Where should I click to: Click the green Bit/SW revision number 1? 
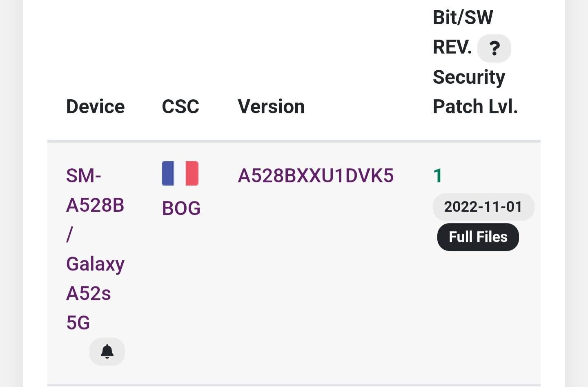point(438,176)
